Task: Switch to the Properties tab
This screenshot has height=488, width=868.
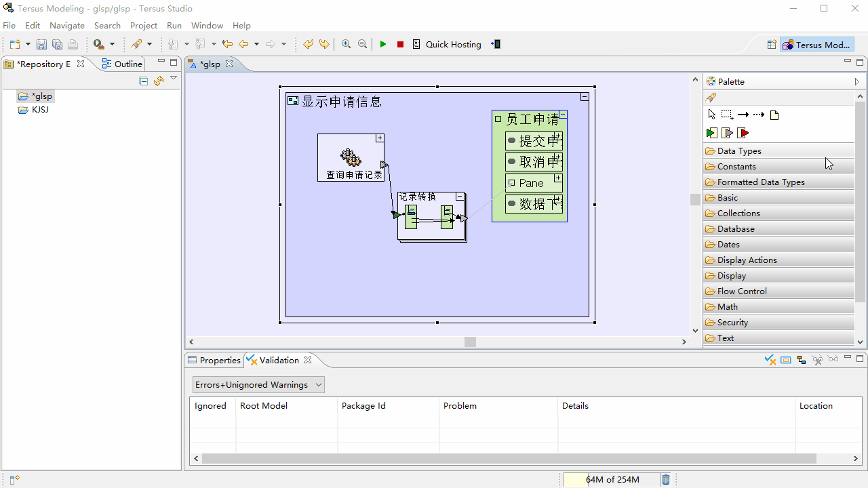Action: coord(214,361)
